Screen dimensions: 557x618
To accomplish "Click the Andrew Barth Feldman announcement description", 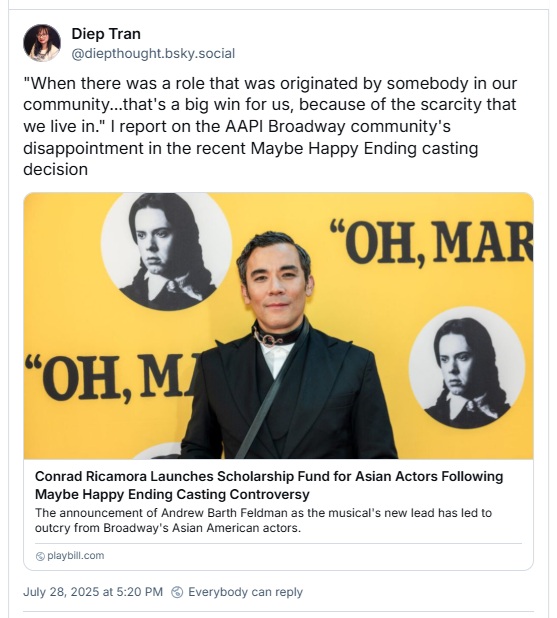I will pyautogui.click(x=263, y=520).
